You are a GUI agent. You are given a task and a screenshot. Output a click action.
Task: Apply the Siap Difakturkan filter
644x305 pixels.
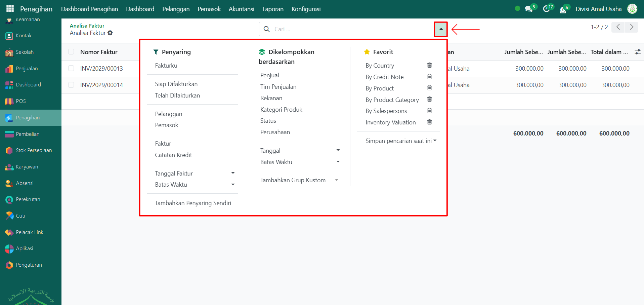[176, 84]
